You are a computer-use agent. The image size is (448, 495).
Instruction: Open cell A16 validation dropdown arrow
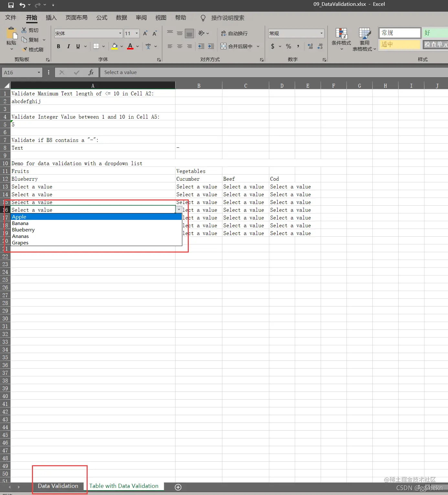(x=179, y=210)
